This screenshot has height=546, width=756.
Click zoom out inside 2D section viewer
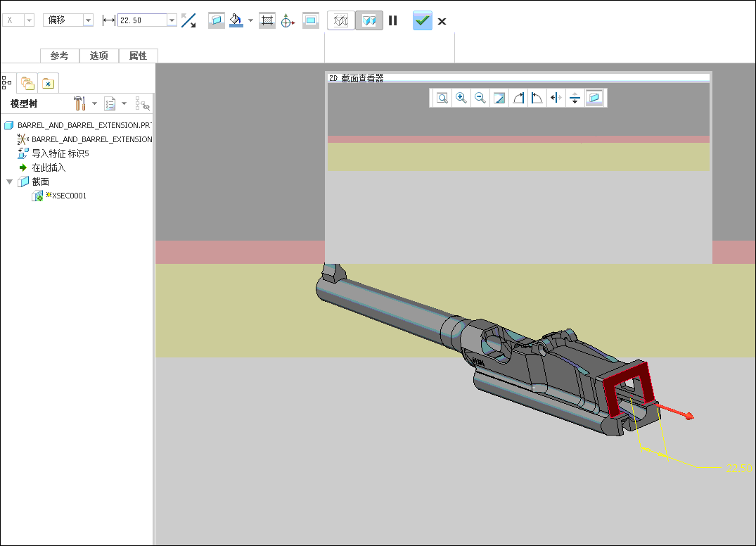pos(480,98)
